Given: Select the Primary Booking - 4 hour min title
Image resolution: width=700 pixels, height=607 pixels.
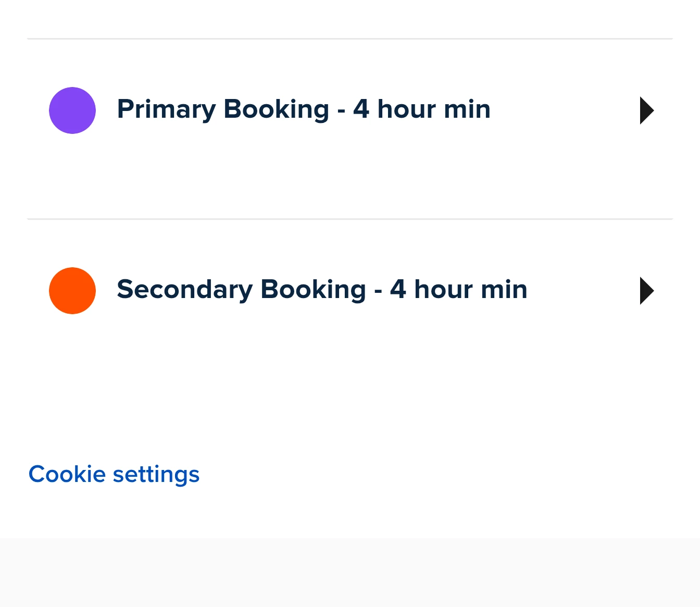Looking at the screenshot, I should [303, 109].
